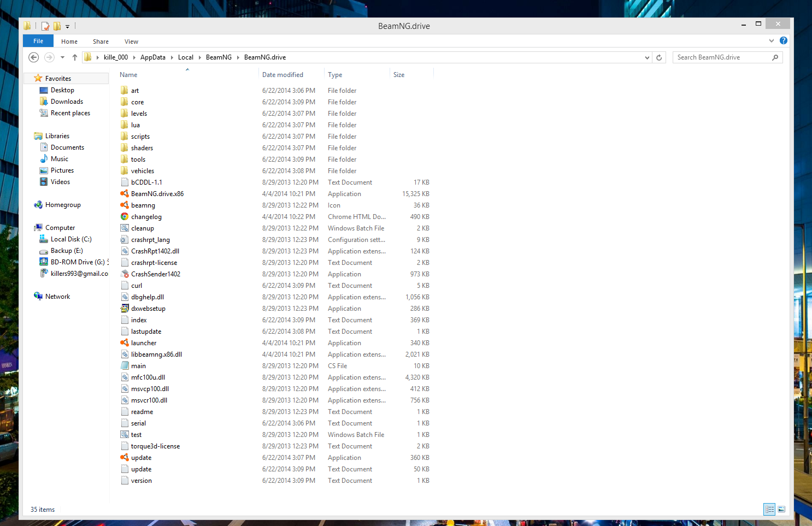This screenshot has width=812, height=526.
Task: Open the Customize Quick Access Toolbar dropdown
Action: click(x=67, y=26)
